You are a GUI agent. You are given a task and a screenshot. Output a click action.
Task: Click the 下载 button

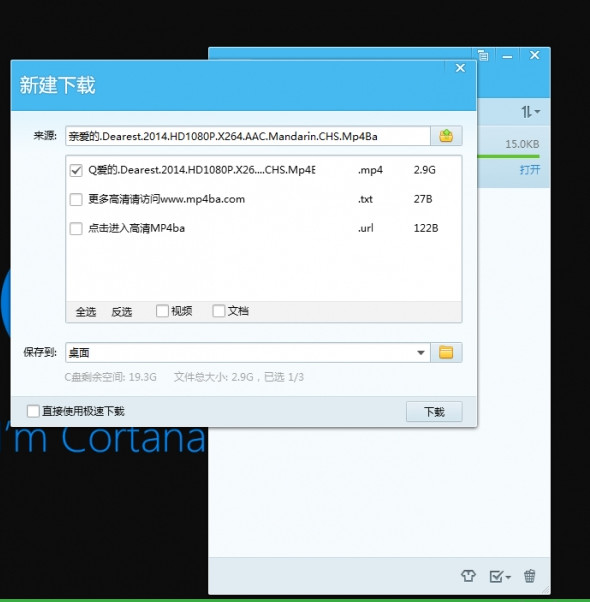coord(434,412)
